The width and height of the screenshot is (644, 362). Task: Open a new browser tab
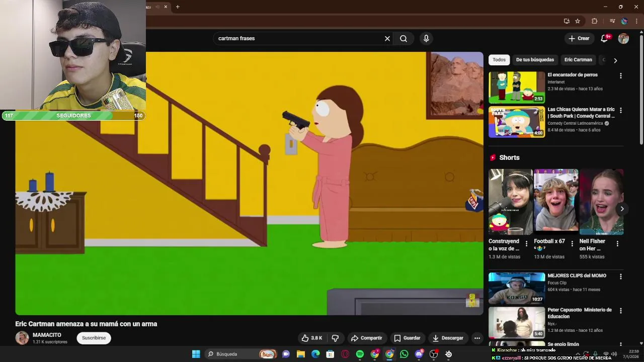[x=178, y=7]
